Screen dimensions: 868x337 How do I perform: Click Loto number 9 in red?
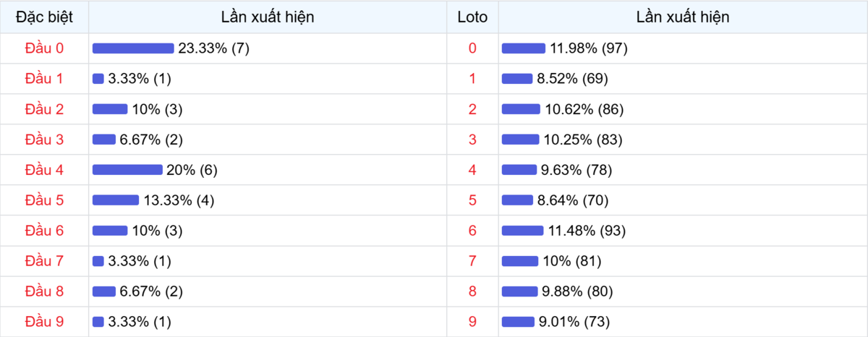point(472,321)
